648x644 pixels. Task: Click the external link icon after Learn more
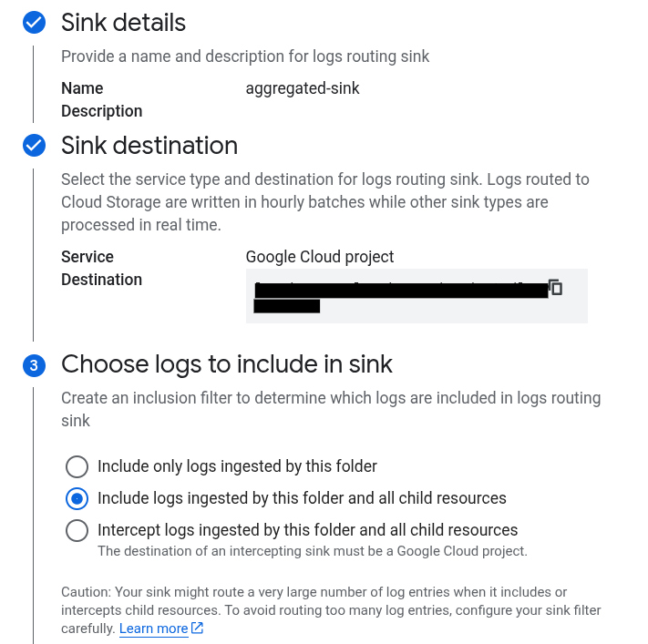tap(197, 628)
